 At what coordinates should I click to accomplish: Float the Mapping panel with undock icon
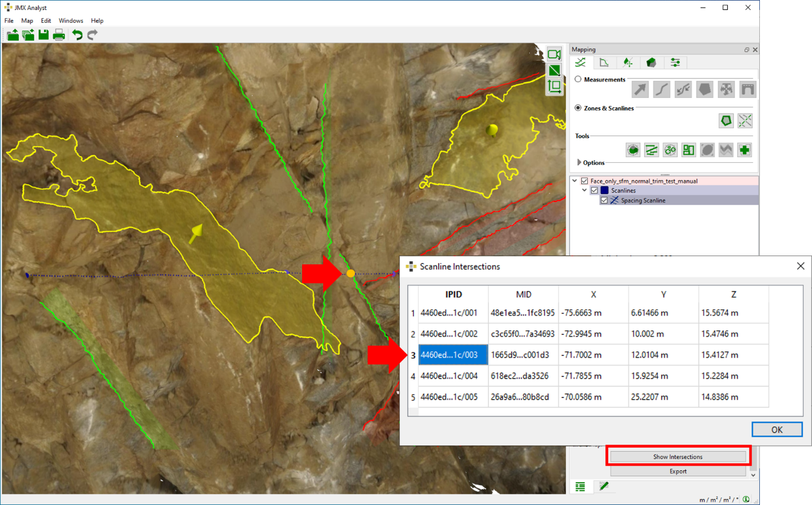tap(747, 50)
